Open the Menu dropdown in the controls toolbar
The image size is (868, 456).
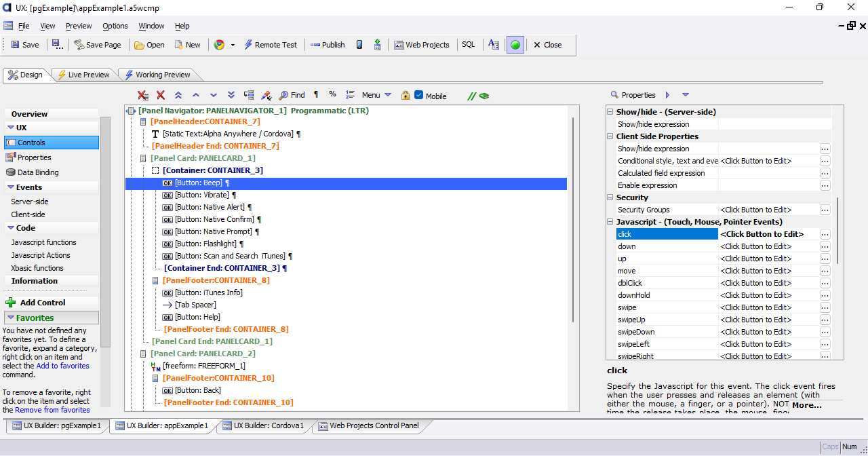click(376, 95)
